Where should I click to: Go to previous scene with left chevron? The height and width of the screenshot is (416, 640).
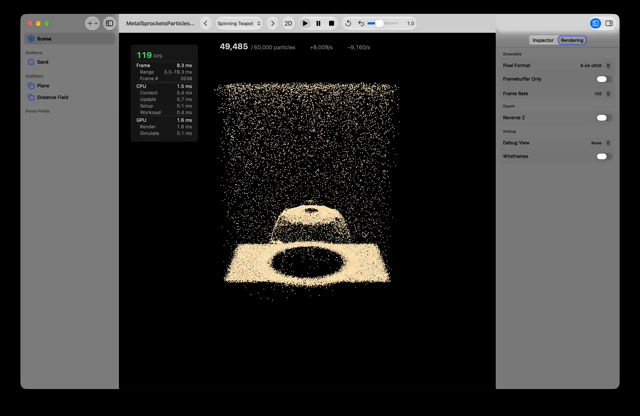(206, 23)
